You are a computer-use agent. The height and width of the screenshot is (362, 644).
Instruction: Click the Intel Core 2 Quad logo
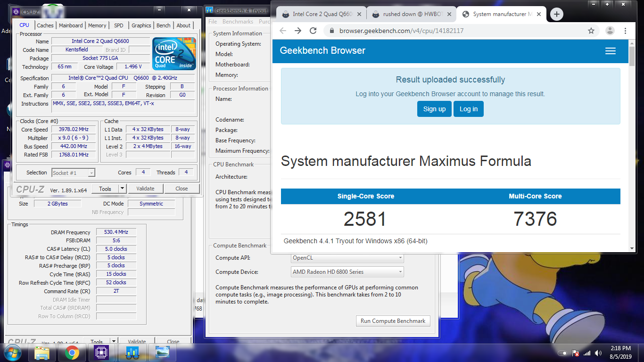click(174, 53)
